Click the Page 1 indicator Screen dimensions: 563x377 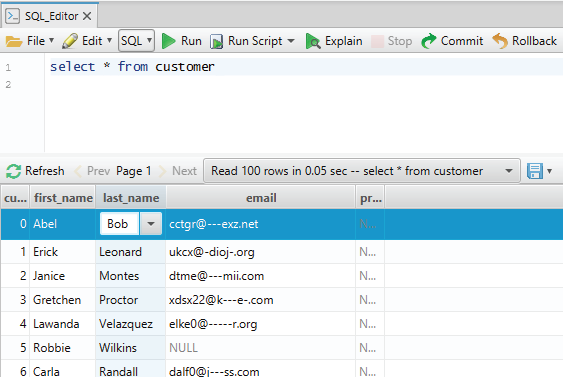(134, 171)
